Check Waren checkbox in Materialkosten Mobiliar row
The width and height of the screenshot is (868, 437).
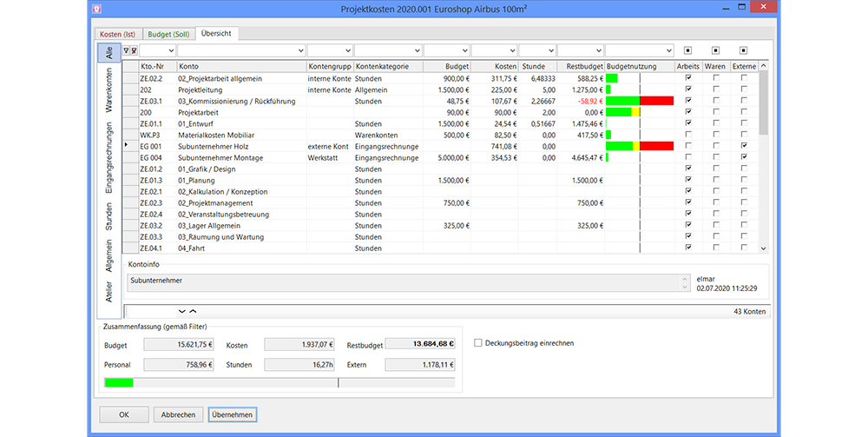coord(716,135)
